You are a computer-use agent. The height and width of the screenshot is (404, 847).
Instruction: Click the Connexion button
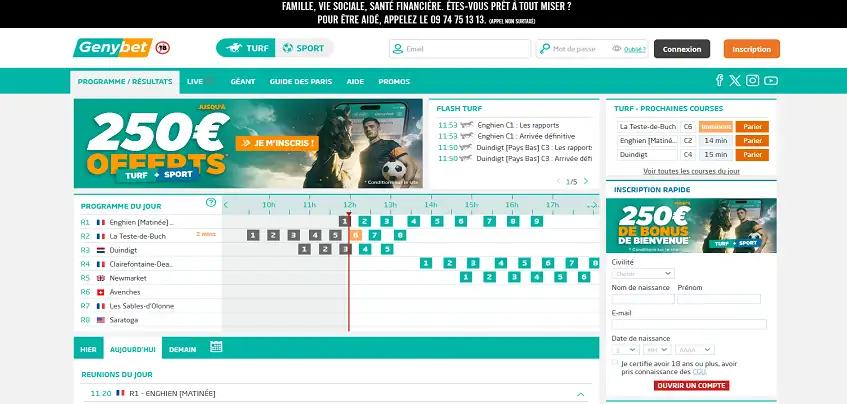coord(682,49)
